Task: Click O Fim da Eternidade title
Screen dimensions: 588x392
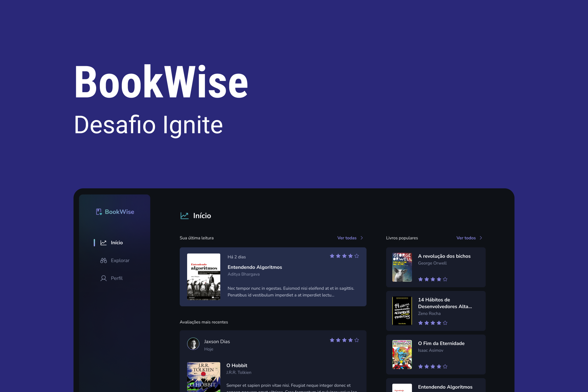Action: [441, 343]
